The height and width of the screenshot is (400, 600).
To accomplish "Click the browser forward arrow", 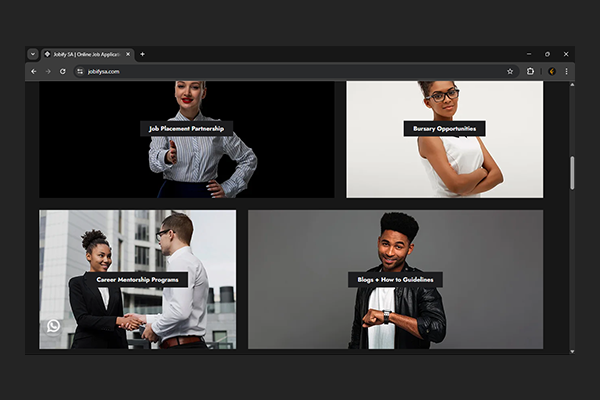I will [x=47, y=72].
